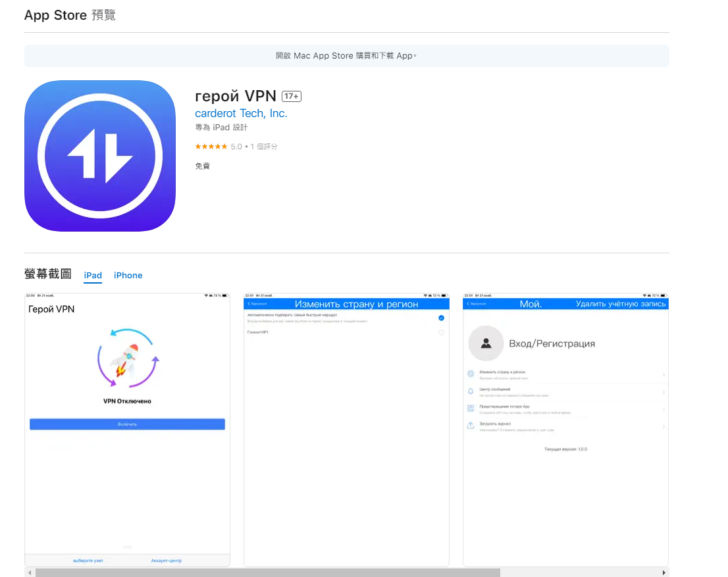728x577 pixels.
Task: Switch to the iPad screenshots tab
Action: [93, 275]
